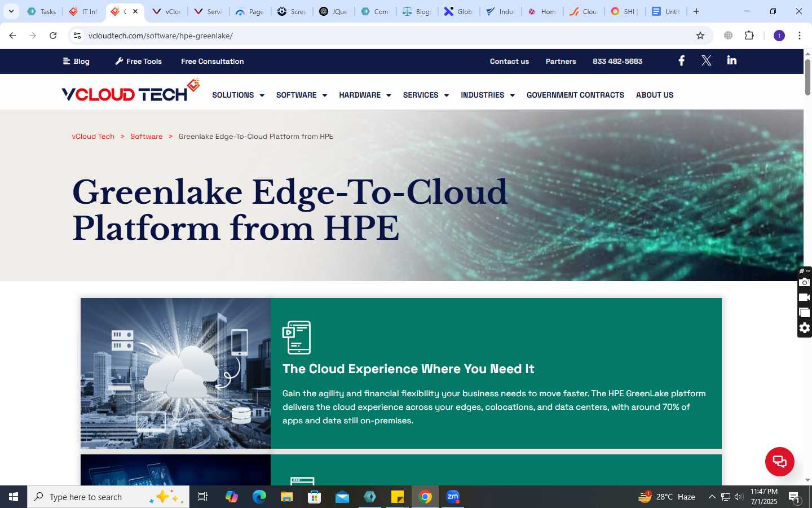Reload the page

[x=53, y=36]
